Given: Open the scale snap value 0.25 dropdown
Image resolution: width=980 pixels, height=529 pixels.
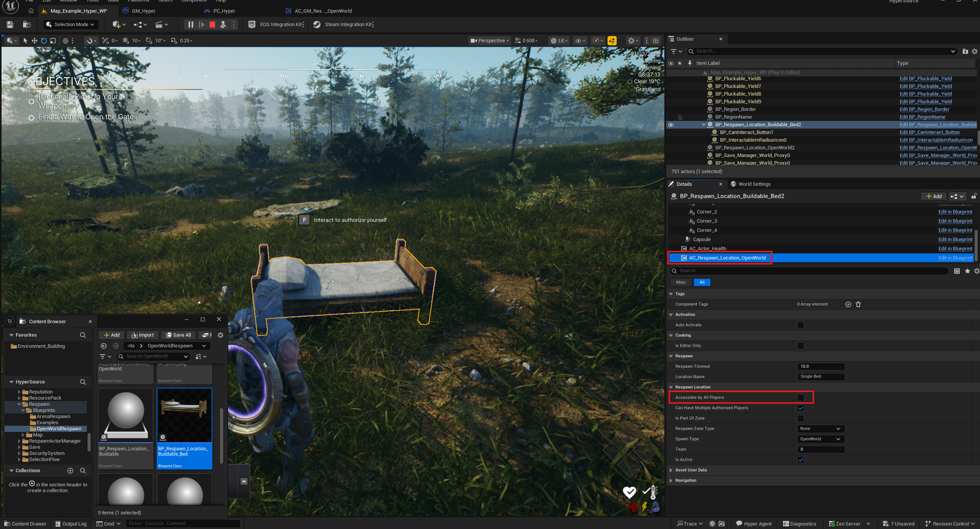Looking at the screenshot, I should (186, 41).
